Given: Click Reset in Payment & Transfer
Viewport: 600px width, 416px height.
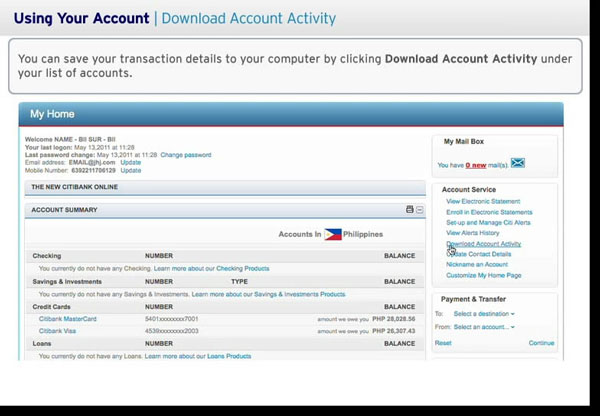Looking at the screenshot, I should click(443, 343).
